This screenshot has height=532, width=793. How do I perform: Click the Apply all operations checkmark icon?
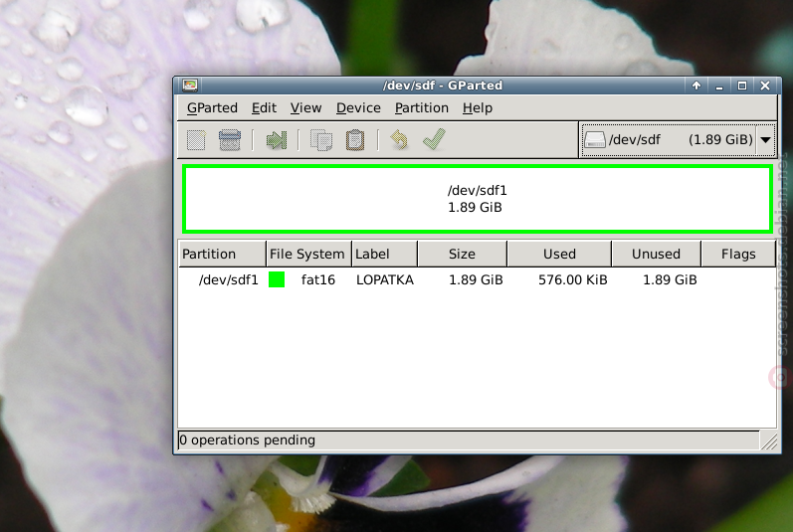pos(434,139)
